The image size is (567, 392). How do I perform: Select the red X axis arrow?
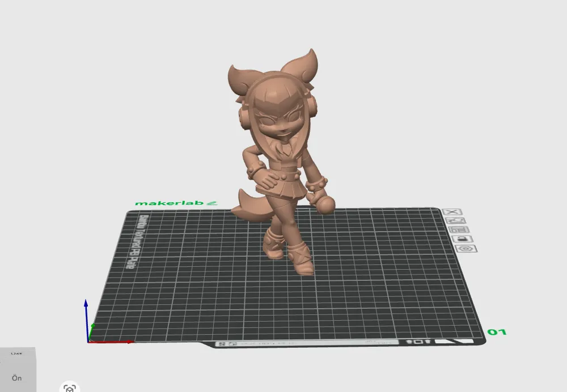point(111,342)
